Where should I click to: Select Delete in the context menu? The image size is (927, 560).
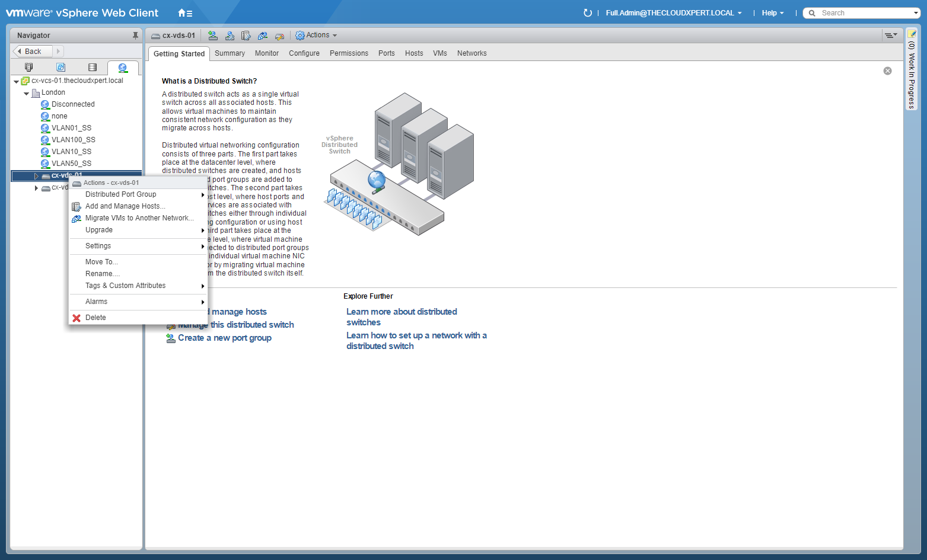(95, 318)
